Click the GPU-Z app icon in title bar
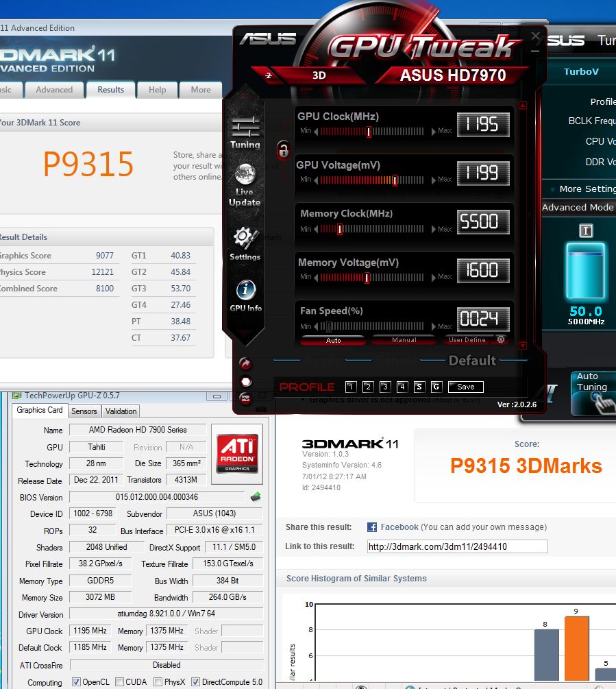Viewport: 616px width, 689px height. [x=16, y=395]
